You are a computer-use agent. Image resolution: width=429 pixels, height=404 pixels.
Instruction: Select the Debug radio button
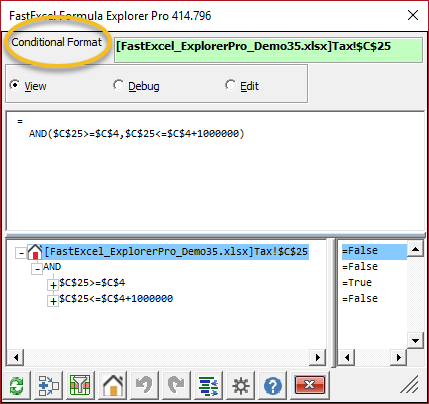pyautogui.click(x=118, y=85)
